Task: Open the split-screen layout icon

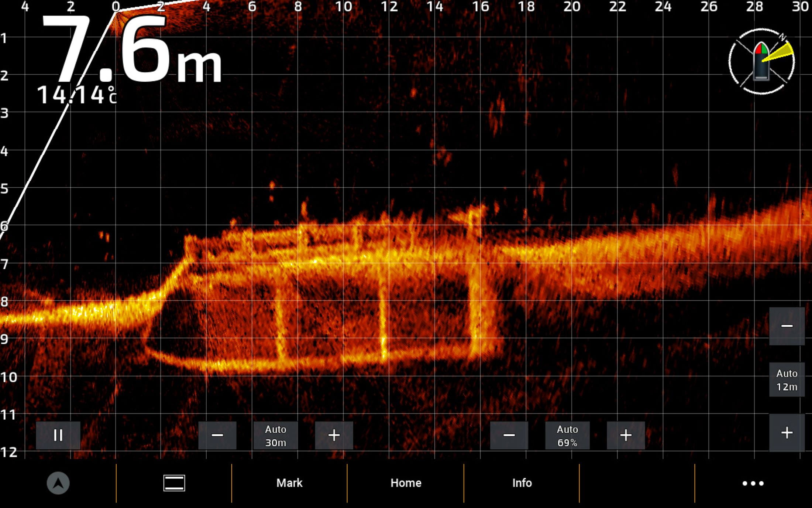Action: click(x=174, y=483)
